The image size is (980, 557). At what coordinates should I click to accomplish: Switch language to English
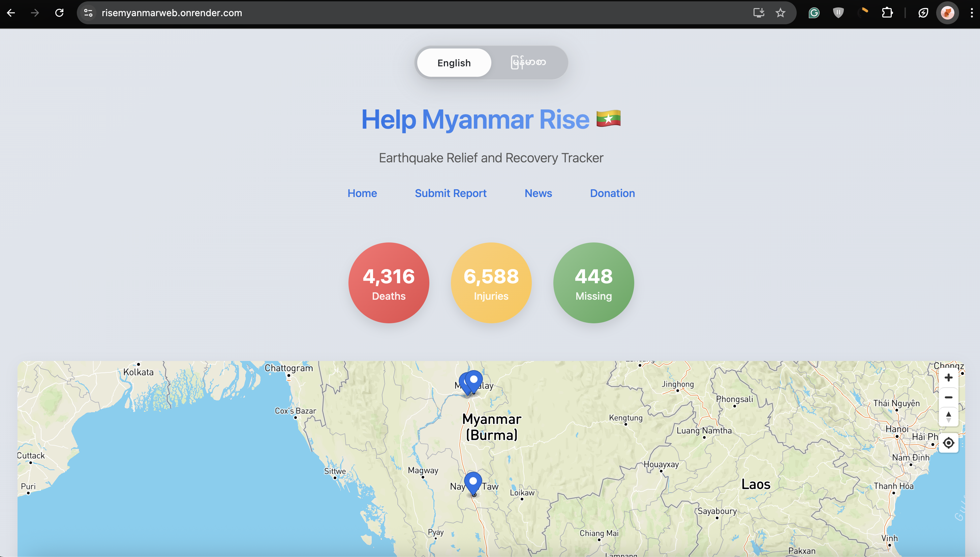[454, 63]
